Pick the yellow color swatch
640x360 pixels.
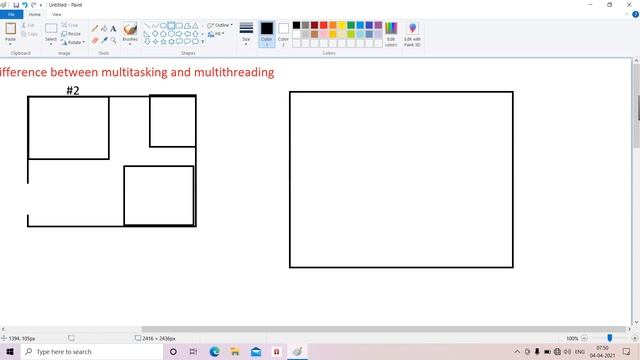tap(342, 25)
